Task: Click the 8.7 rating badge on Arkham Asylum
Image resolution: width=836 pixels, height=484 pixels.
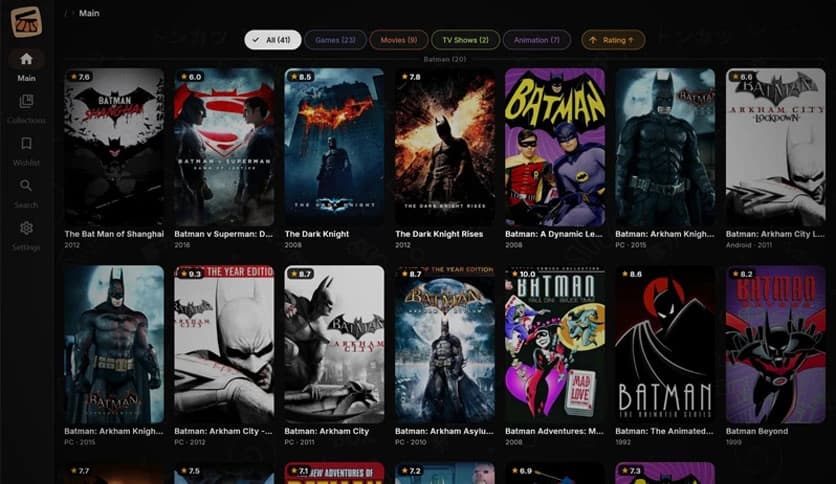Action: (411, 274)
